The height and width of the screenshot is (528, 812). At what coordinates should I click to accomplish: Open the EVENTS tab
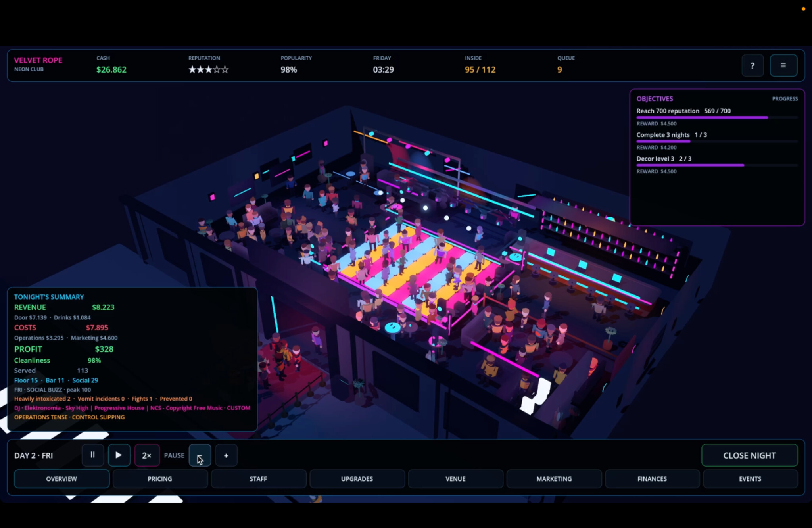[750, 478]
